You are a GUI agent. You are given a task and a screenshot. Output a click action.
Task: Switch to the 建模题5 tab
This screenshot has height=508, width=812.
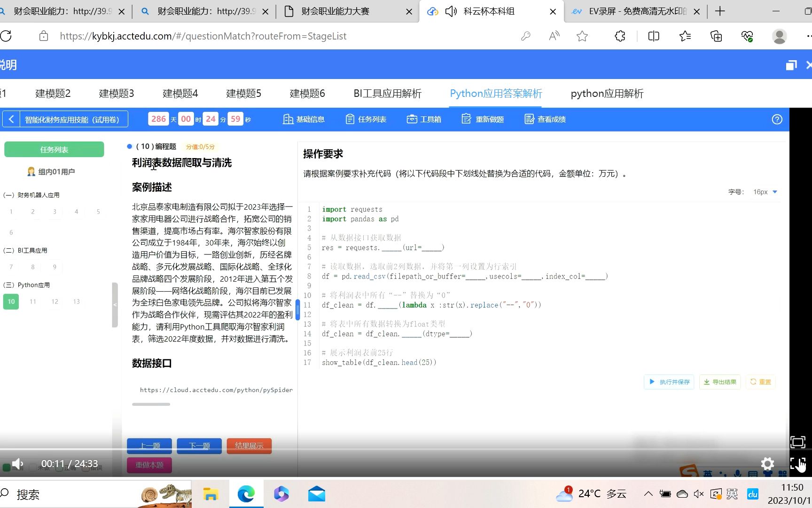click(x=243, y=94)
